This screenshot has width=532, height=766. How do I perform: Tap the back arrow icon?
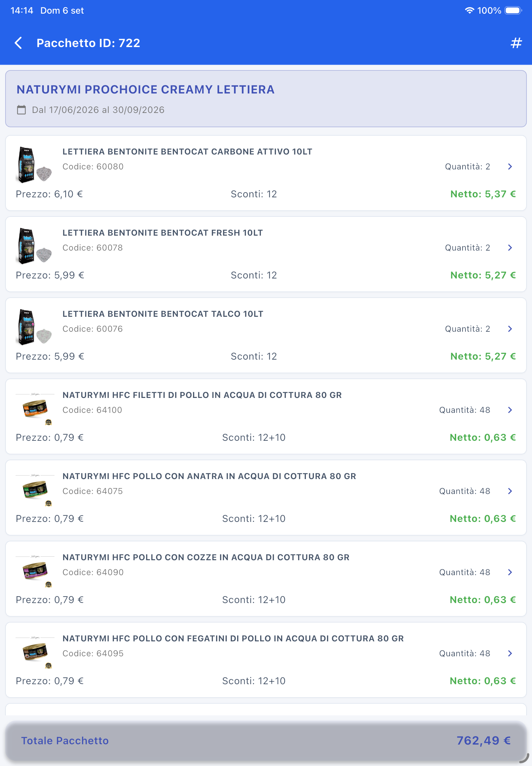click(x=18, y=43)
